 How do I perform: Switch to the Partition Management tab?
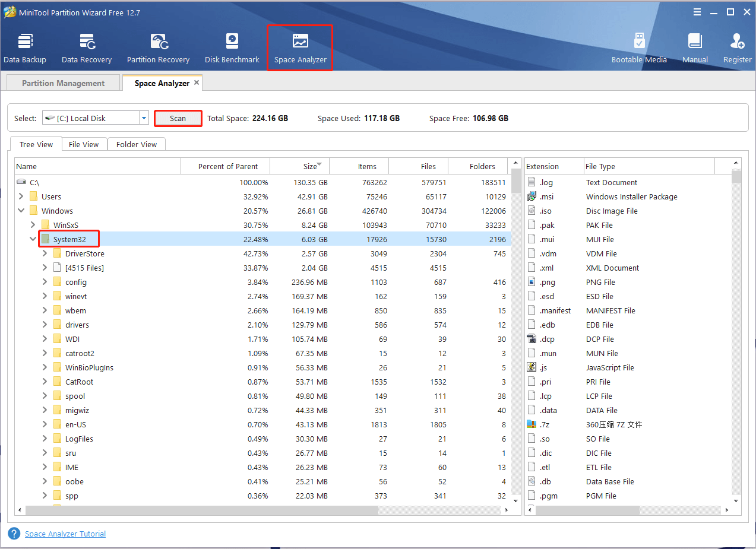pos(63,83)
